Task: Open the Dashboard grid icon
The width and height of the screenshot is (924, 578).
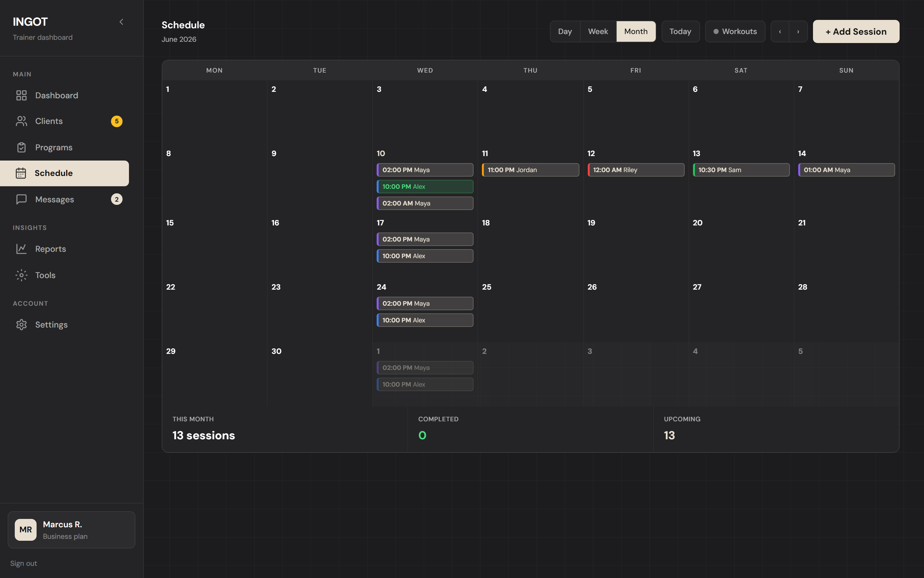Action: (21, 95)
